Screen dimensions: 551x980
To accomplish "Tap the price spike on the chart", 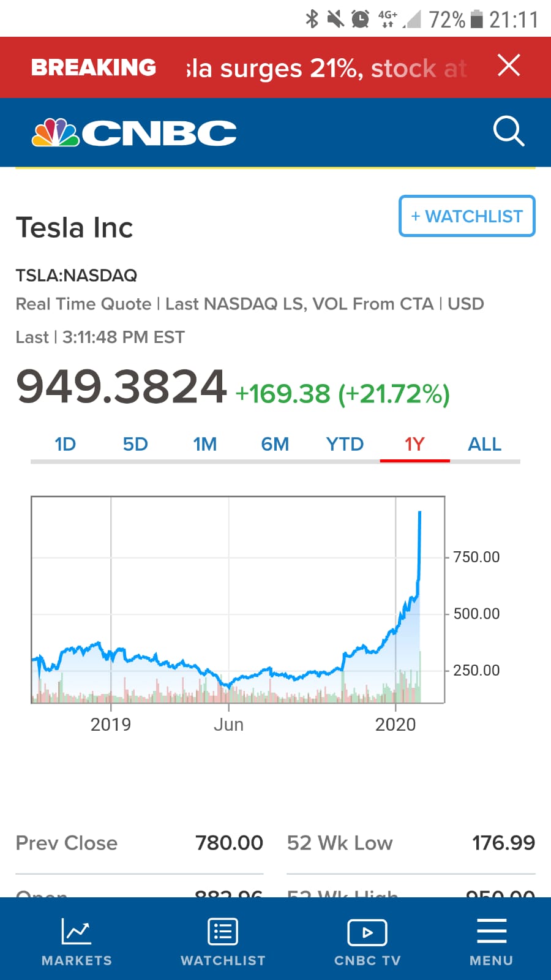I will pyautogui.click(x=419, y=539).
